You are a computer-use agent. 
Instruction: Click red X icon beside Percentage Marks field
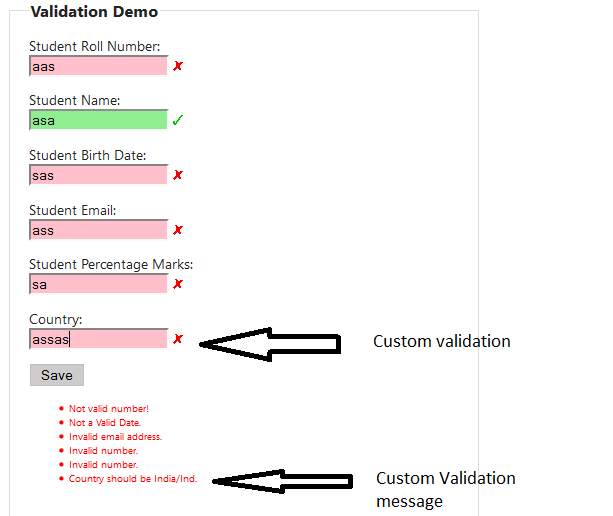coord(178,284)
